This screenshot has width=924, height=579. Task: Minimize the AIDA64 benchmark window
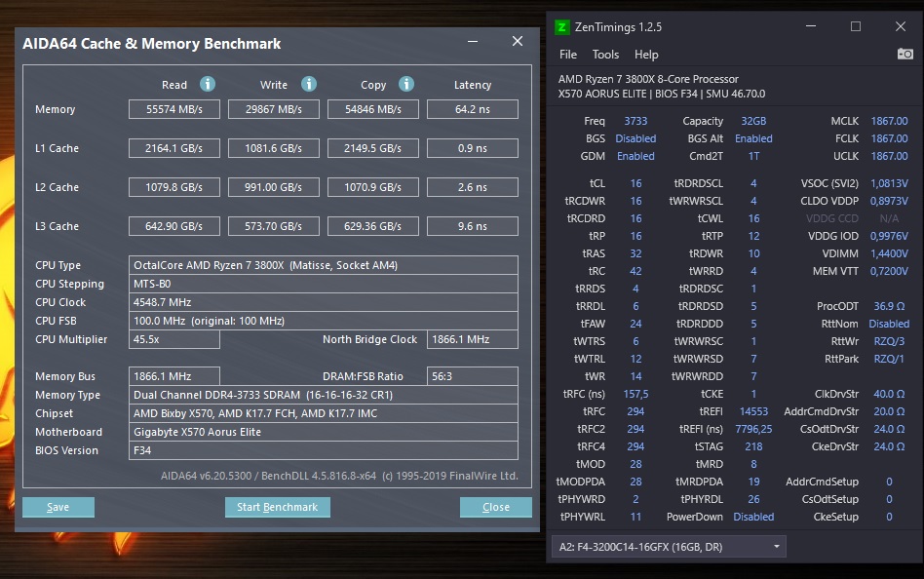point(473,41)
